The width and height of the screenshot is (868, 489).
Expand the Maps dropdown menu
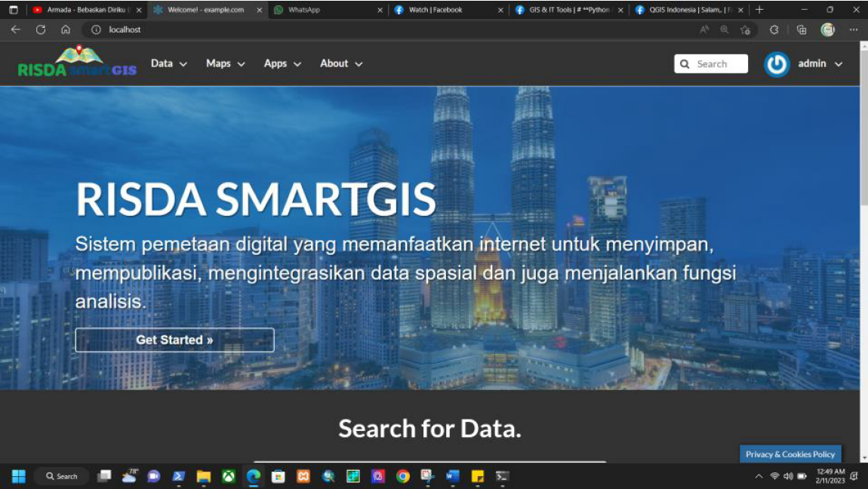(226, 63)
